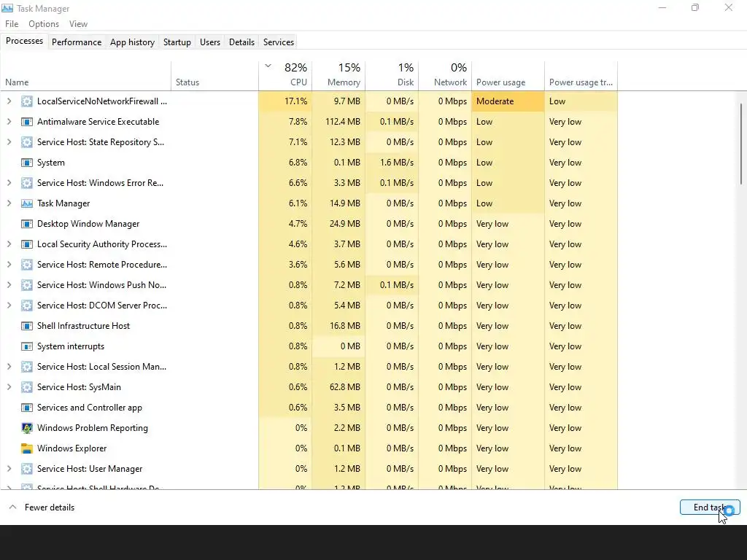This screenshot has height=560, width=747.
Task: Open the Options menu
Action: tap(44, 24)
